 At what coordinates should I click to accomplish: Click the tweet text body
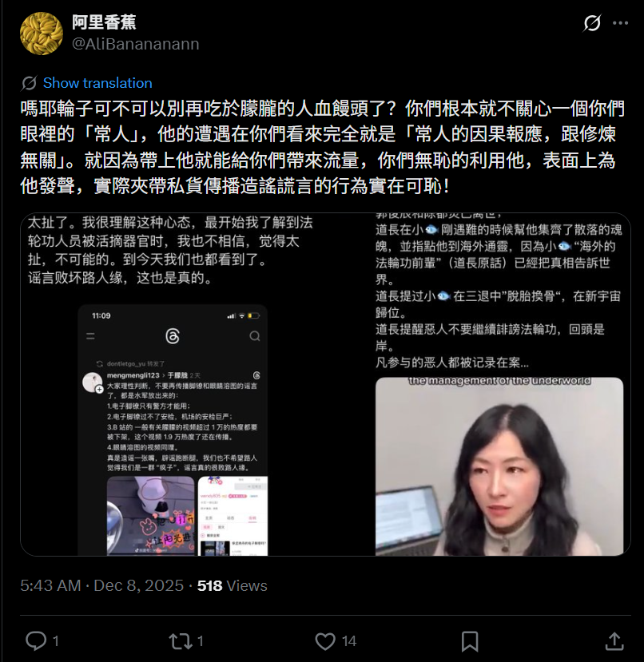pos(322,148)
